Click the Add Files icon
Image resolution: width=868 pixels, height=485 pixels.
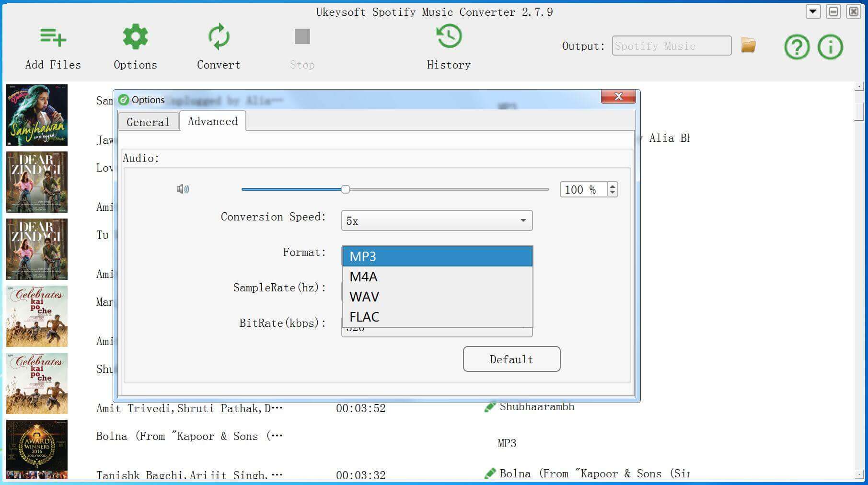[x=53, y=37]
